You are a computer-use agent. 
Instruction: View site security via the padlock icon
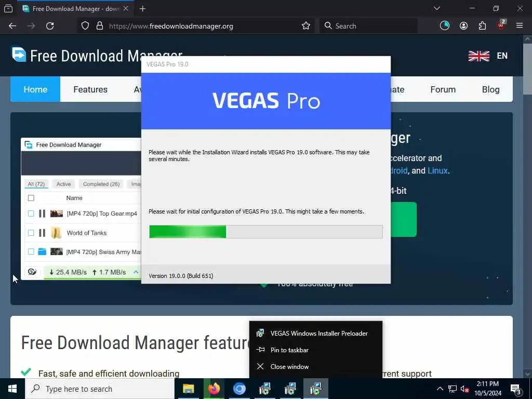coord(99,26)
